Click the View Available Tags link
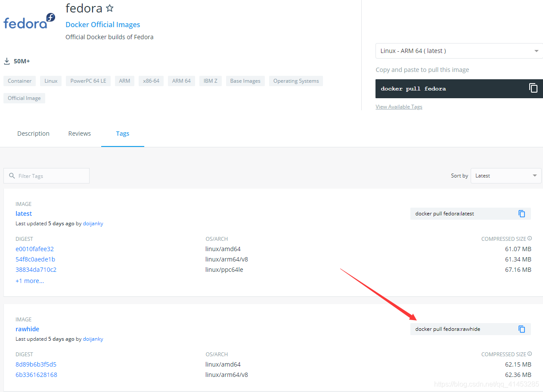 [x=399, y=107]
